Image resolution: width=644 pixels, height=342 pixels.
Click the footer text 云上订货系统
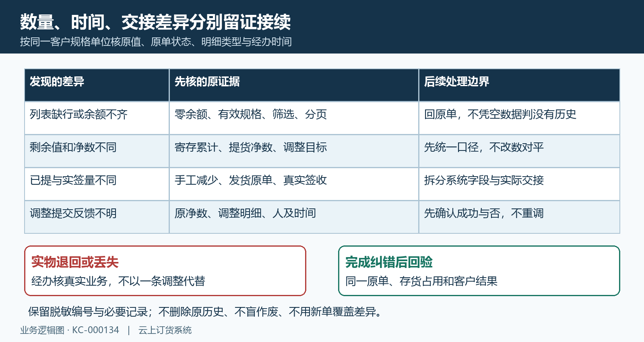coord(165,330)
